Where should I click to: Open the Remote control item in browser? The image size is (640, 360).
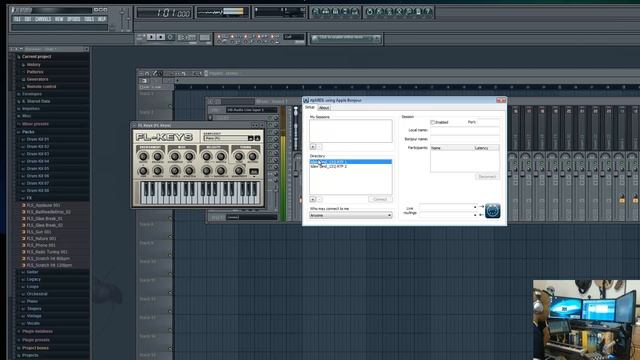[41, 87]
